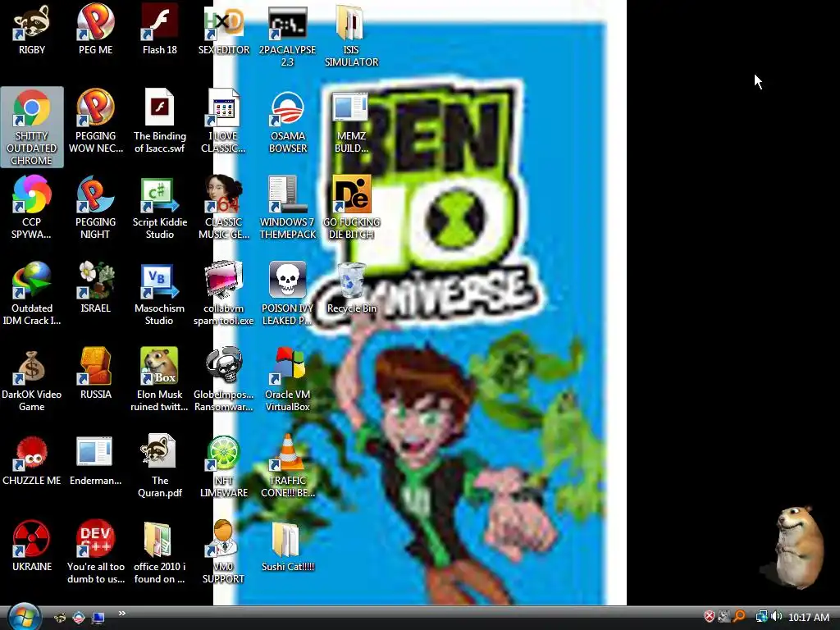Viewport: 840px width, 630px height.
Task: Select the collabvm spam tool.exe icon
Action: pos(223,294)
